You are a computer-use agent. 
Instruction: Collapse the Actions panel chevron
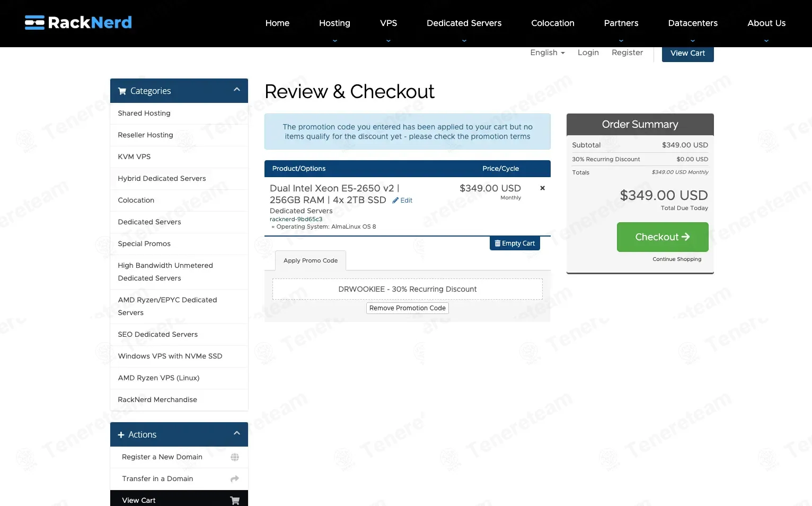click(x=237, y=433)
